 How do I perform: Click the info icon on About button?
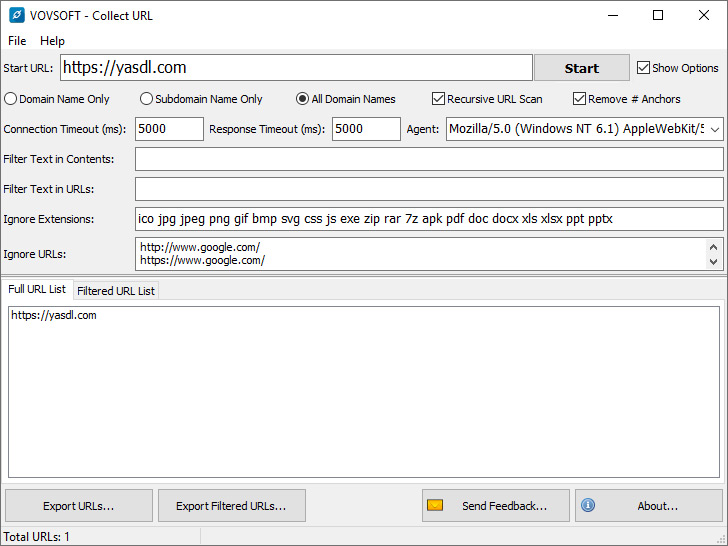point(588,506)
